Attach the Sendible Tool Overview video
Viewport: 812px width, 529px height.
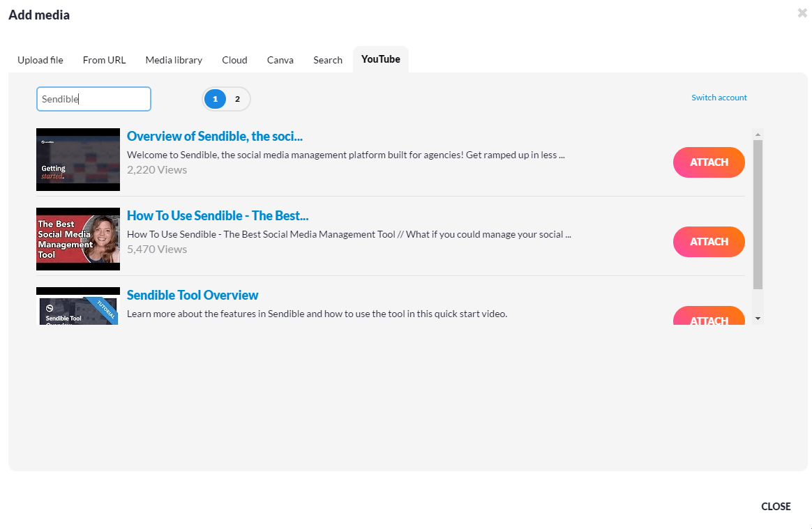pos(709,316)
